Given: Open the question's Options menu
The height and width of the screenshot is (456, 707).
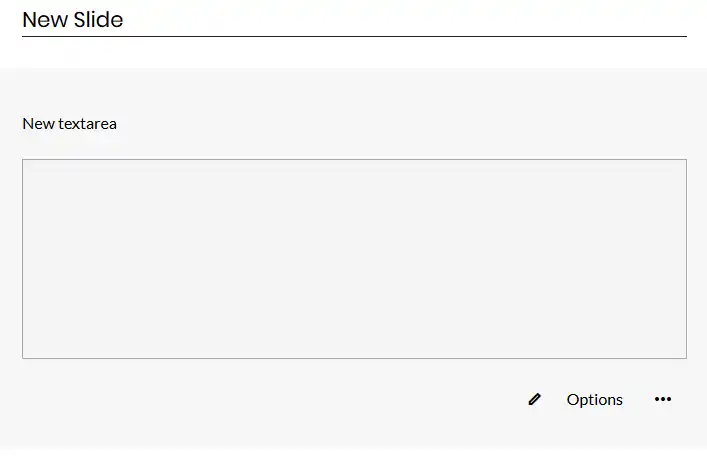Looking at the screenshot, I should pyautogui.click(x=594, y=399).
